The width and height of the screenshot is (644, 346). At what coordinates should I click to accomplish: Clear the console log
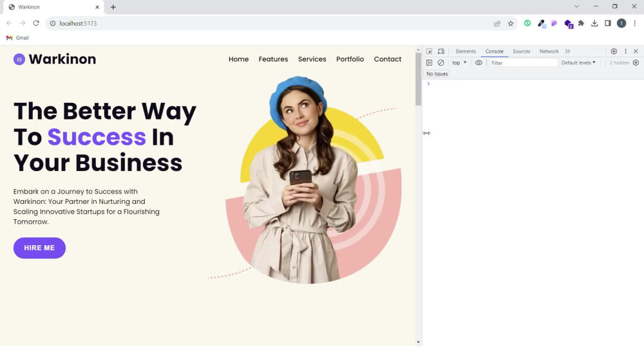tap(440, 63)
